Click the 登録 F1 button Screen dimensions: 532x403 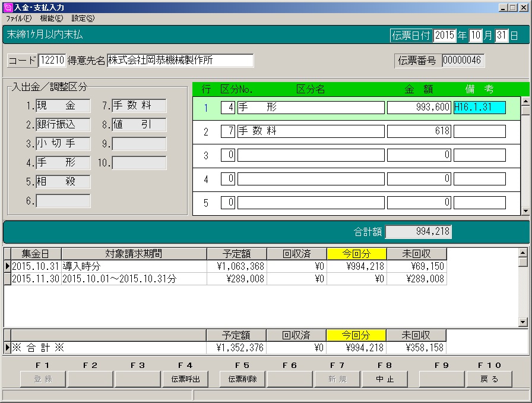43,379
